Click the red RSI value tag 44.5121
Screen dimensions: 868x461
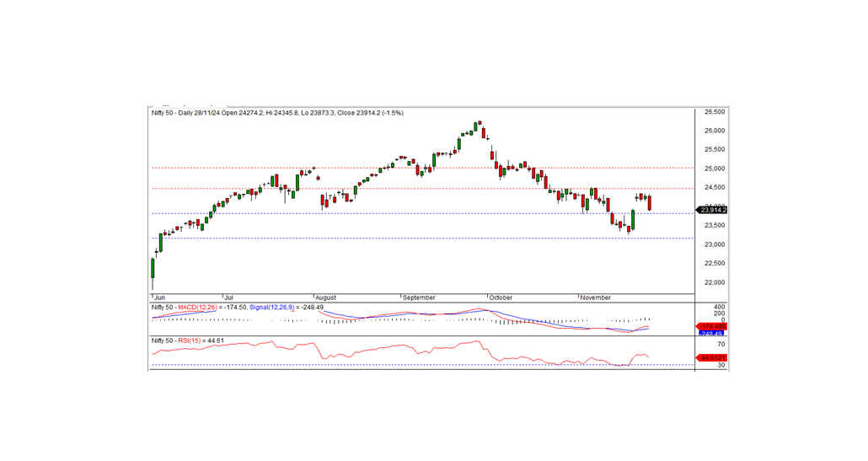[x=712, y=358]
